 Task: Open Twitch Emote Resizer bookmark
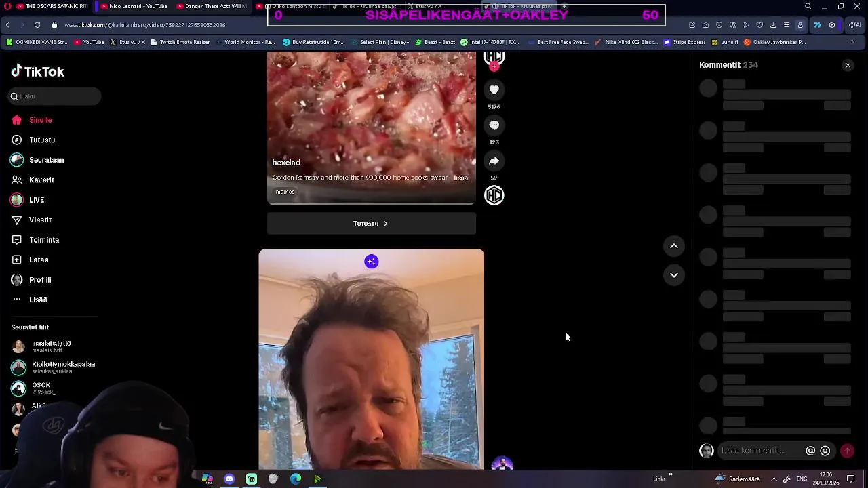click(x=180, y=42)
